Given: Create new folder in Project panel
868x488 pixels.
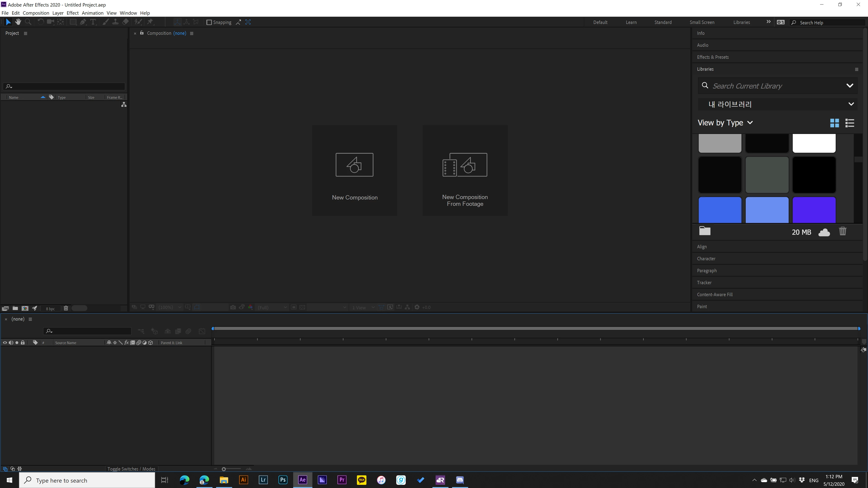Looking at the screenshot, I should click(x=15, y=308).
